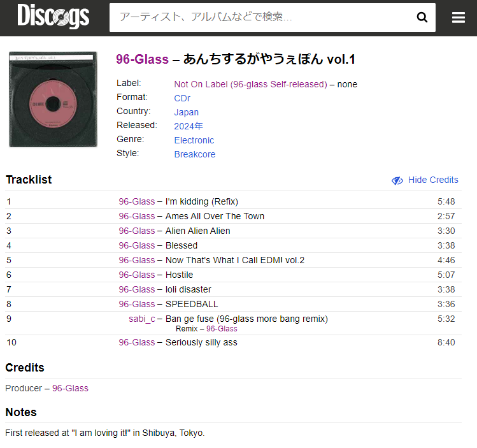Click 96-Glass artist on Seriously silly ass row

[136, 342]
